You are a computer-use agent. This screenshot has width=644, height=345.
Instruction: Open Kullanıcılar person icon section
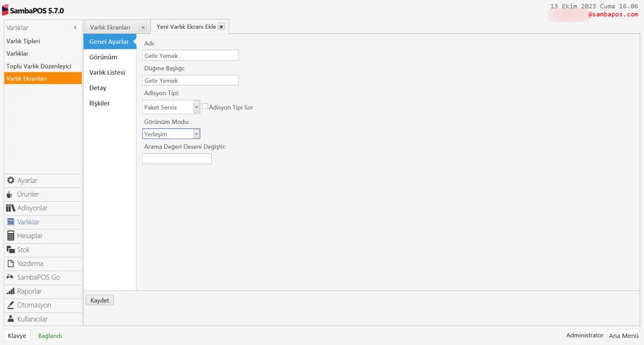click(11, 319)
